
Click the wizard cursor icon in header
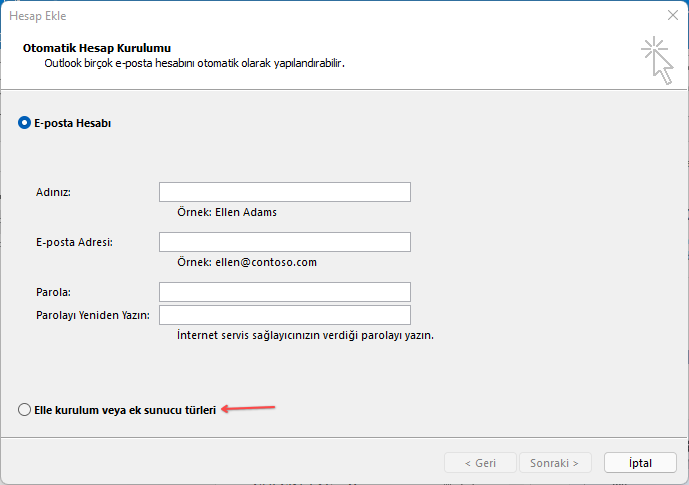point(656,61)
